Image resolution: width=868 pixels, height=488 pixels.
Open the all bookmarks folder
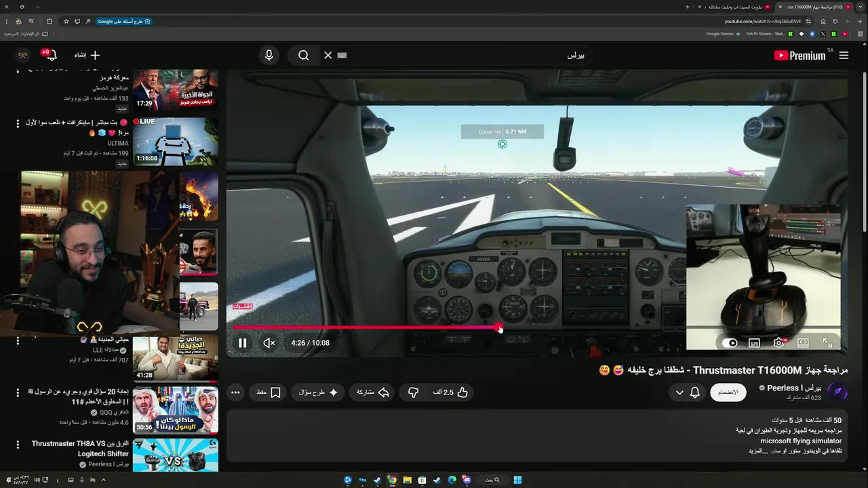click(26, 34)
